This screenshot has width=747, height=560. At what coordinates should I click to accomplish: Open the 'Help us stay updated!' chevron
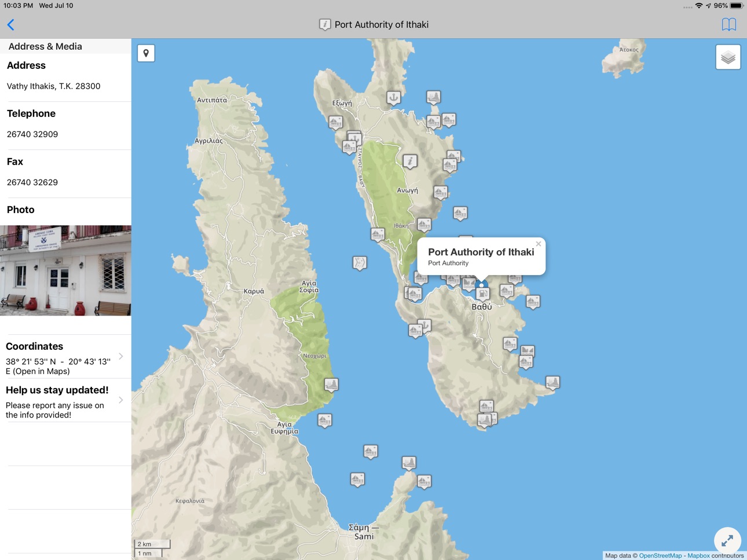[x=121, y=400]
